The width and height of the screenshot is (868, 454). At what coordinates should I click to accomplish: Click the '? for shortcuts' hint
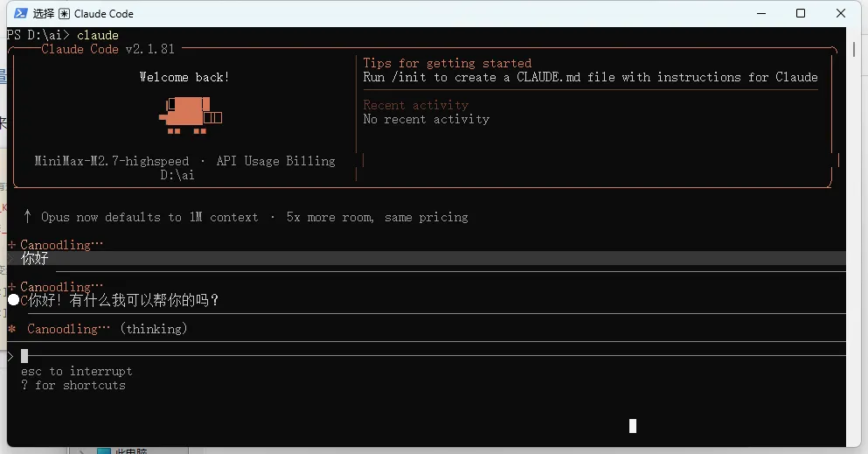(73, 385)
